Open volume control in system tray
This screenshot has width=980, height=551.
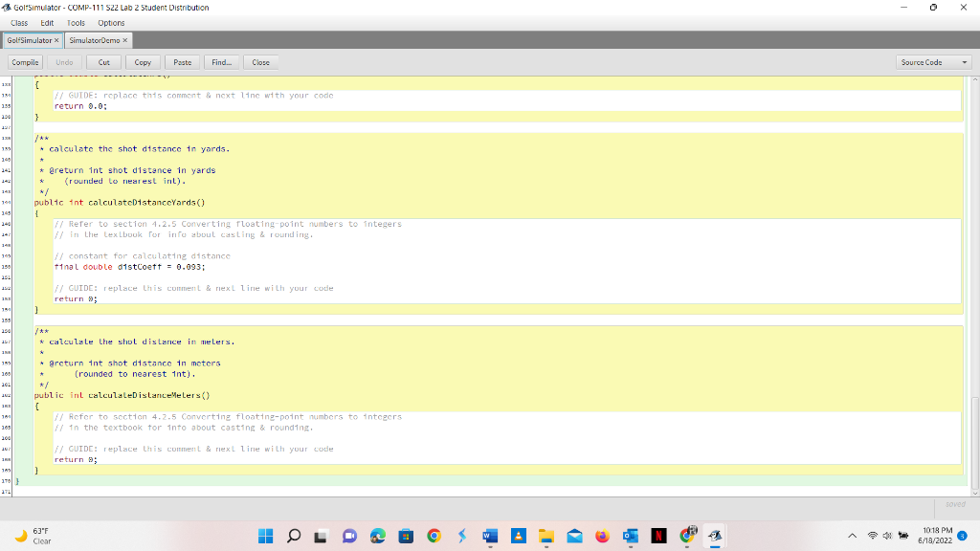pyautogui.click(x=887, y=536)
